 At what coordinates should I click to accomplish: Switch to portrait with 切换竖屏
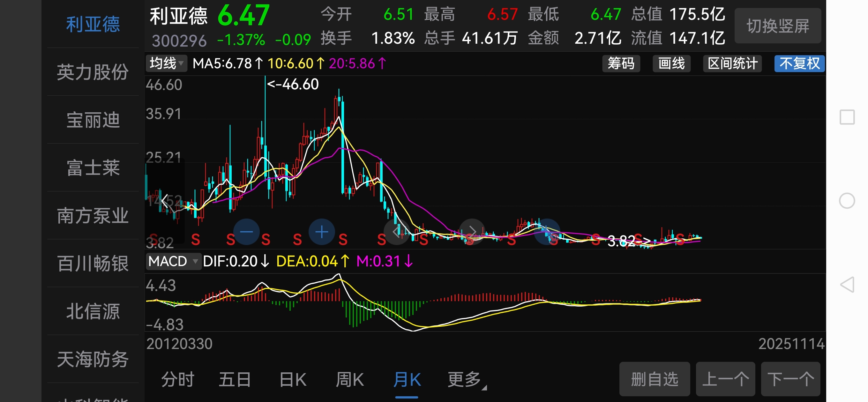tap(777, 26)
